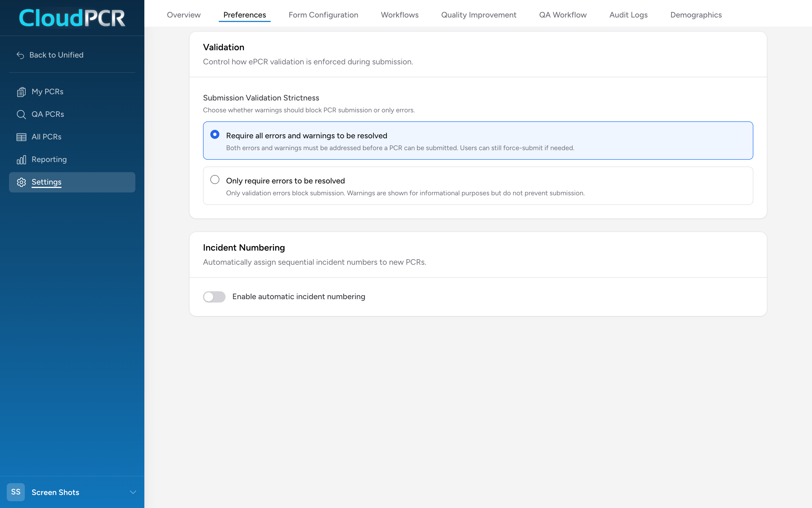
Task: Expand the Screen Shots account chevron
Action: [133, 492]
